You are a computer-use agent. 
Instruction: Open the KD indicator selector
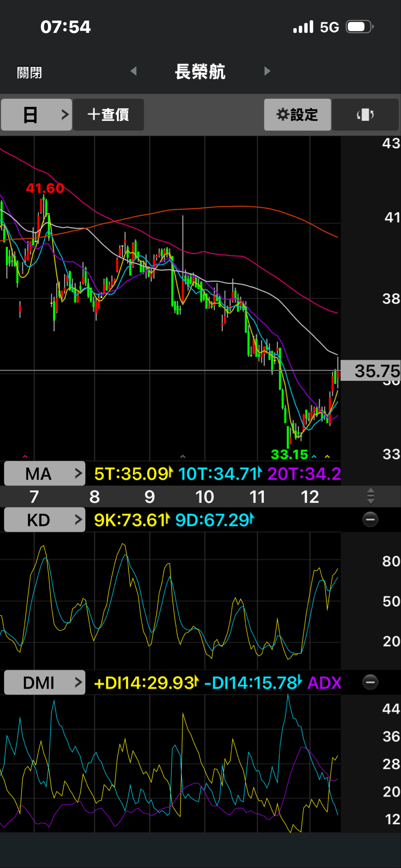pyautogui.click(x=45, y=520)
